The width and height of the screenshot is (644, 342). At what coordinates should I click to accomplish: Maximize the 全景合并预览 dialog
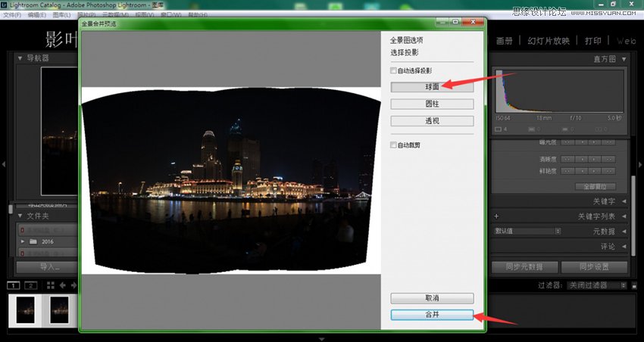coord(455,22)
